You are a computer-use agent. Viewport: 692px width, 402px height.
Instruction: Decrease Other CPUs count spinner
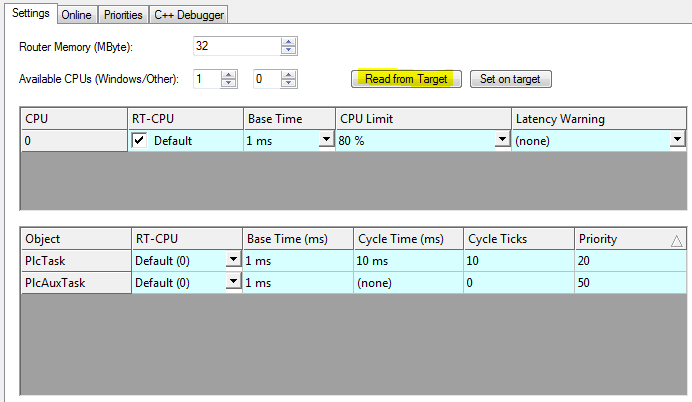pos(289,83)
